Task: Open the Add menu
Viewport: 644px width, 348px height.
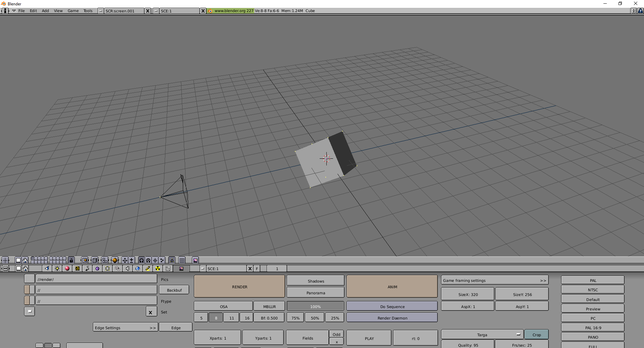Action: (x=45, y=11)
